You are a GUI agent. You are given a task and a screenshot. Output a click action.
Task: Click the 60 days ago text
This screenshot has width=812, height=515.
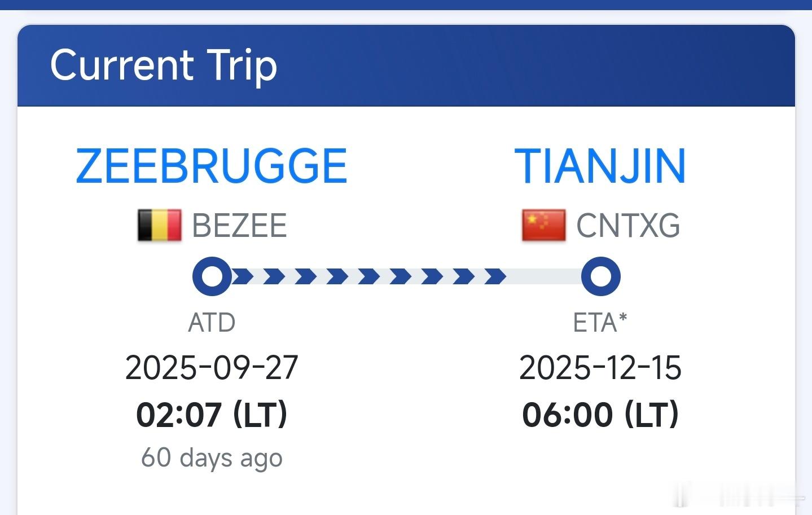212,458
